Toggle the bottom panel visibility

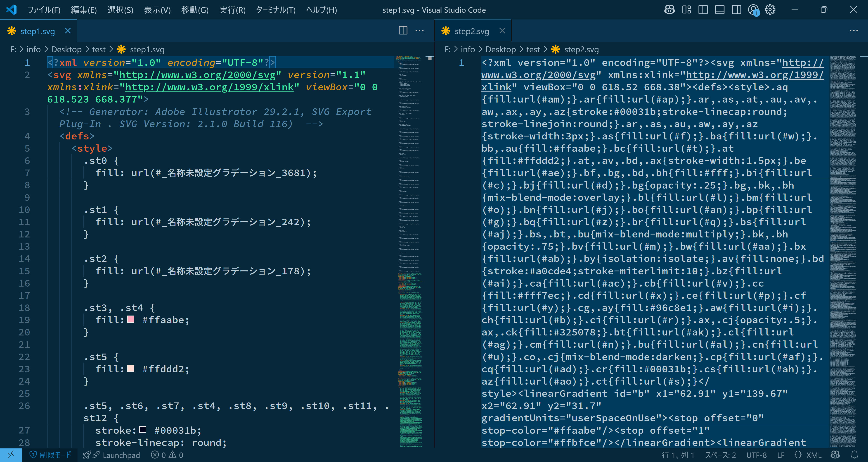[720, 10]
